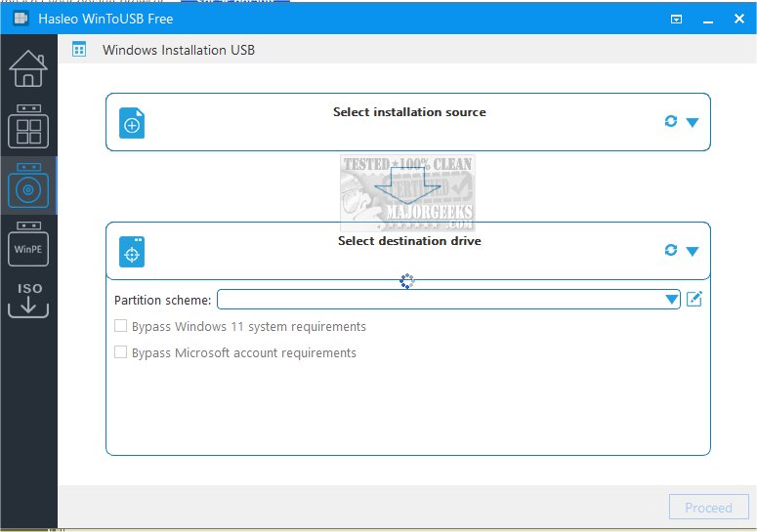Close the WinToUSB window
The image size is (757, 532).
[738, 19]
